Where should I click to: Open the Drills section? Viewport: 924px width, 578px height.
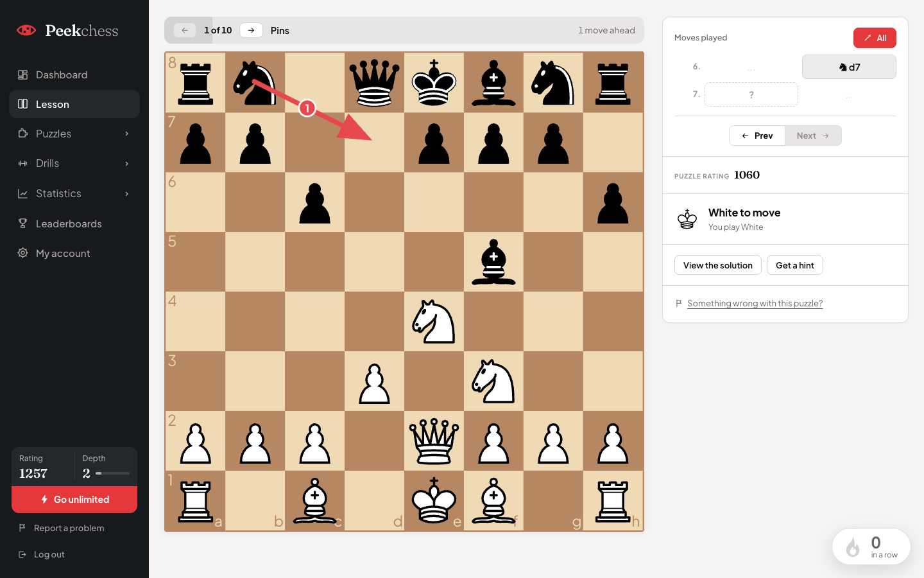pos(74,163)
